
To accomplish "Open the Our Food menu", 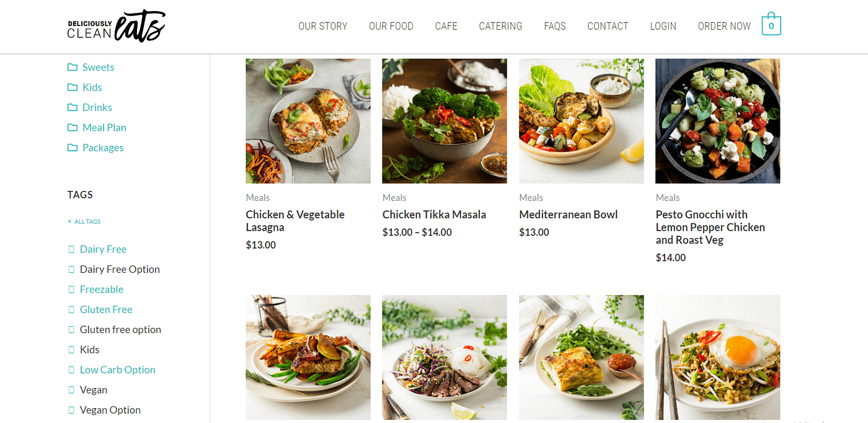I will (x=391, y=26).
